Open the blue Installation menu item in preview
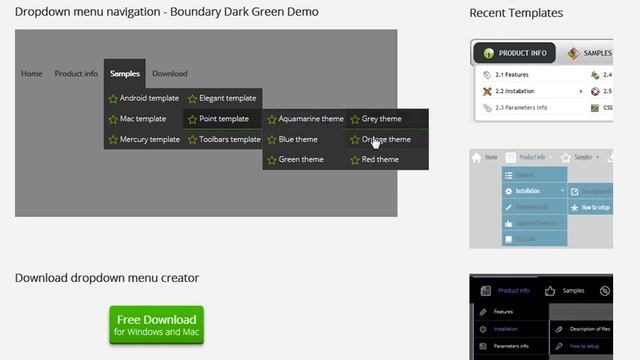 pyautogui.click(x=534, y=191)
